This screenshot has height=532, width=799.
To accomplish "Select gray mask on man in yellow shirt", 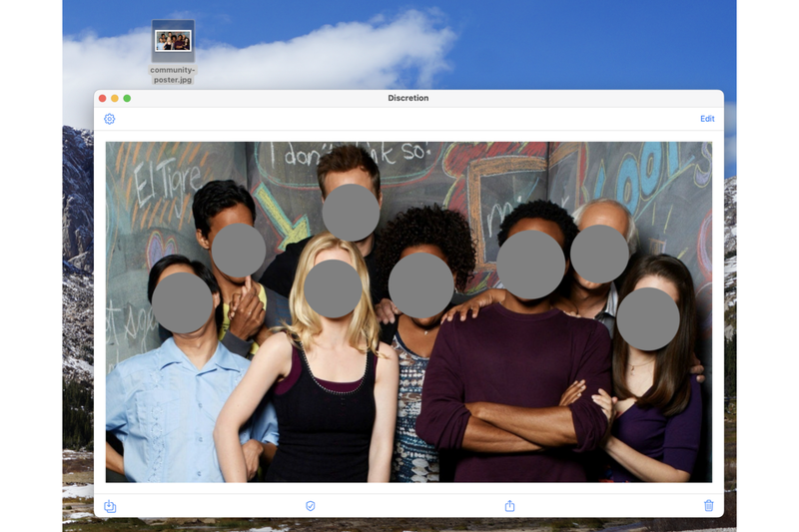I will [239, 251].
